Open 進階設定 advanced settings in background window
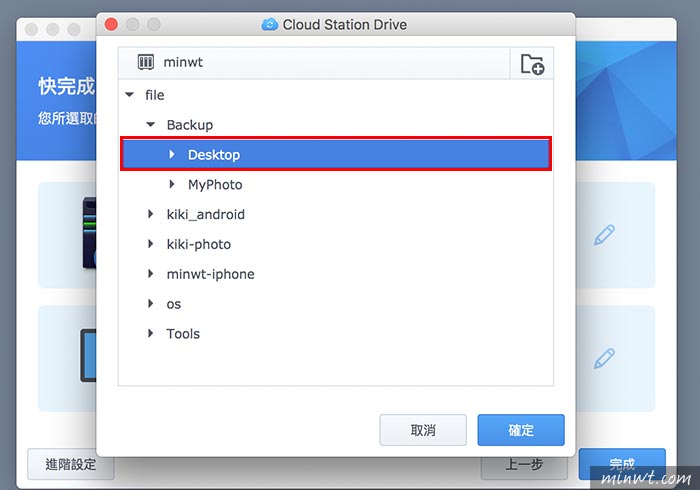 71,464
